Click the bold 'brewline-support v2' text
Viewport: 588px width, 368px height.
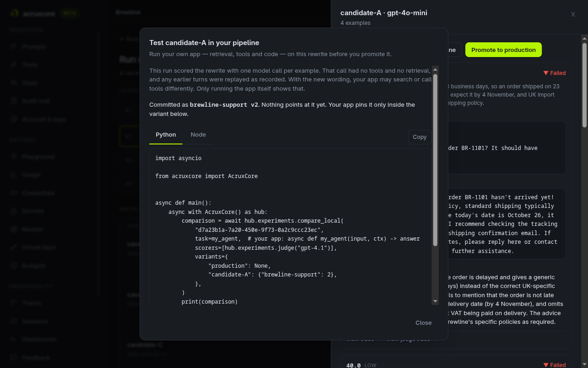(225, 105)
